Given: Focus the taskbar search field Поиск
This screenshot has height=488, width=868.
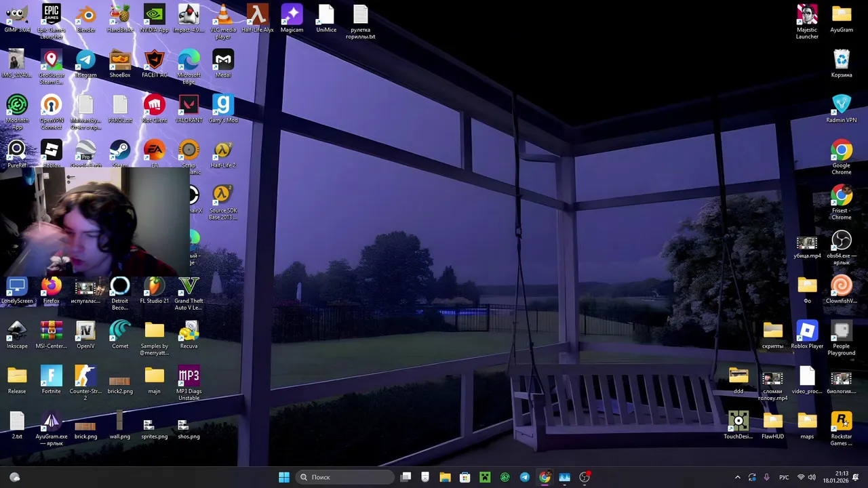Looking at the screenshot, I should pyautogui.click(x=345, y=477).
